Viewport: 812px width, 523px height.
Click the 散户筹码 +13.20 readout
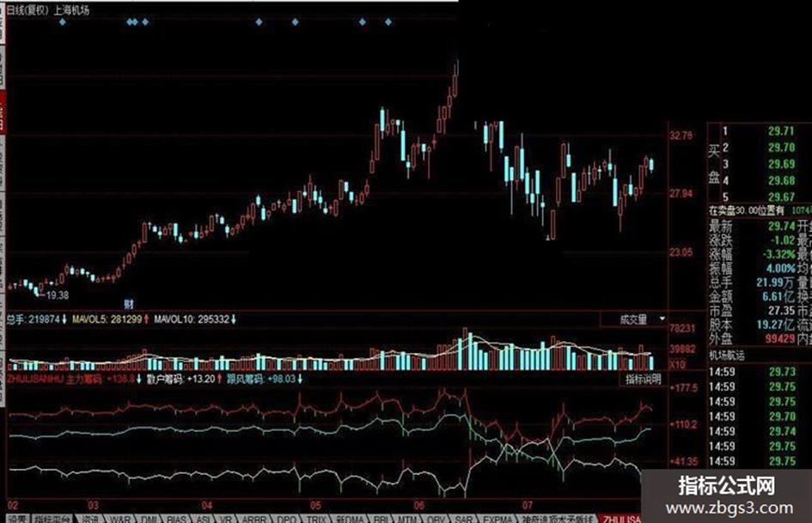(185, 379)
